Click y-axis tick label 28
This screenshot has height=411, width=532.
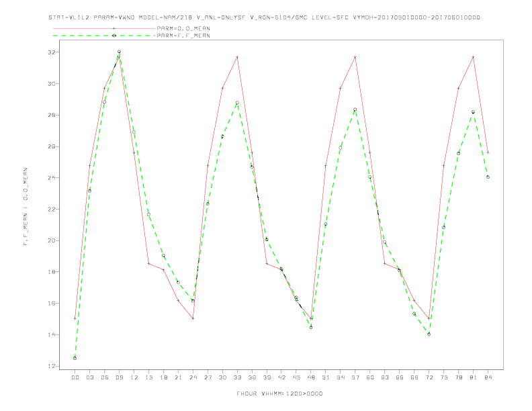(52, 116)
